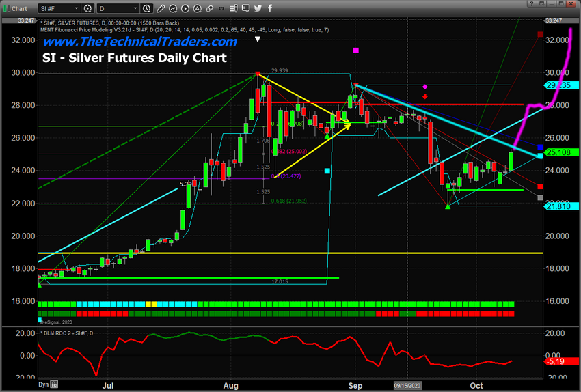Share chart via Twitter icon
Screen dimensions: 581x392
[258, 8]
